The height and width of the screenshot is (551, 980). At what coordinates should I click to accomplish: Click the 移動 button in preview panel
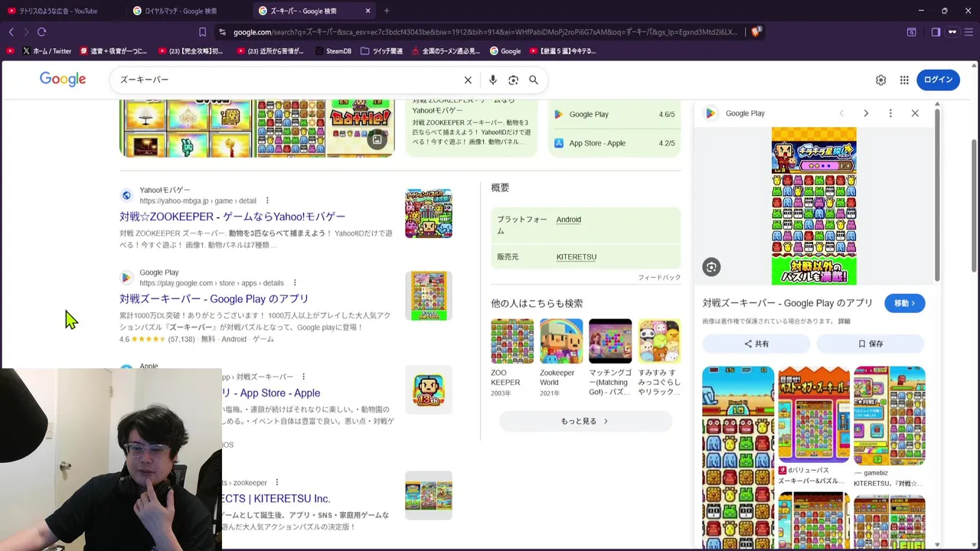(904, 303)
